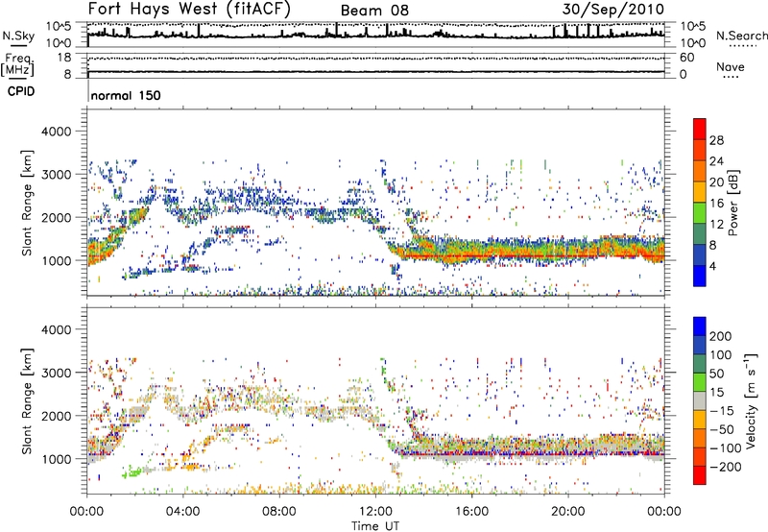Click the 00:00 label at the axis end
Image resolution: width=768 pixels, height=532 pixels.
click(664, 512)
